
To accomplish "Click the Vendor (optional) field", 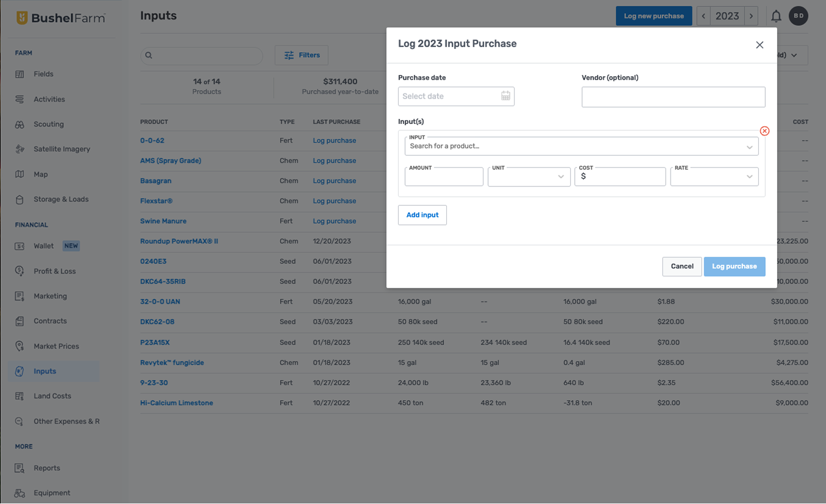I will 673,97.
